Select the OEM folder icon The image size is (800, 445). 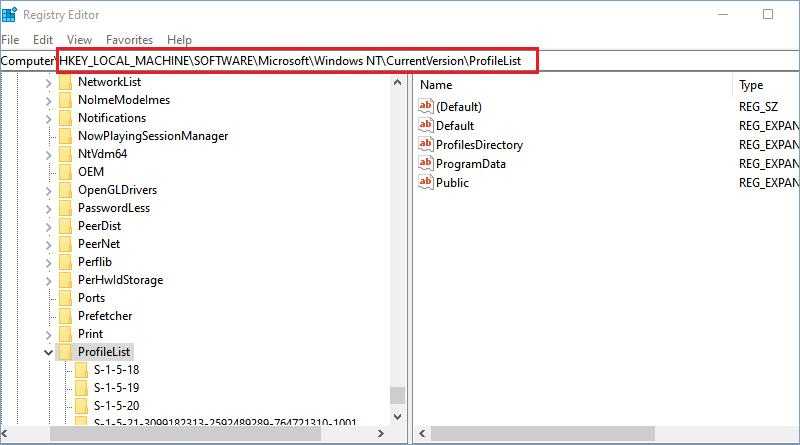pos(65,172)
